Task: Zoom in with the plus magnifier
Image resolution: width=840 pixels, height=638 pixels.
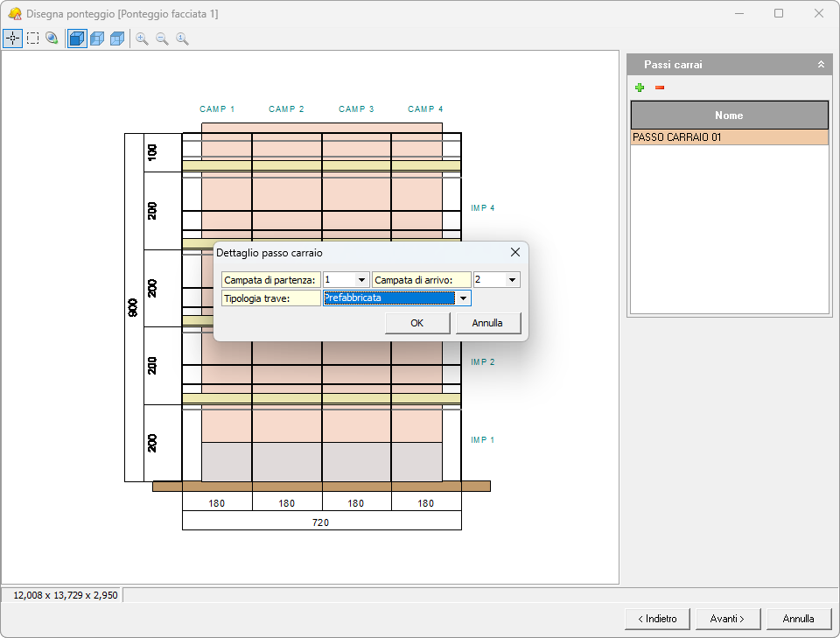Action: 142,39
